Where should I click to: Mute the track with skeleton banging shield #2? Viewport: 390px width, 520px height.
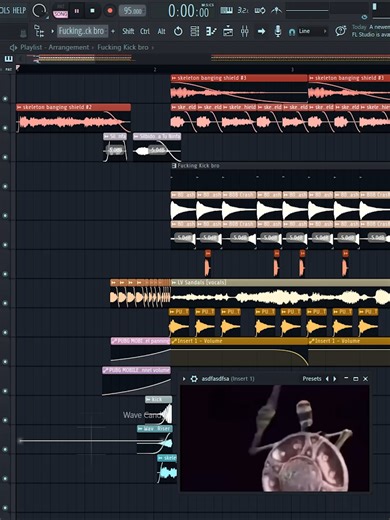(x=5, y=128)
